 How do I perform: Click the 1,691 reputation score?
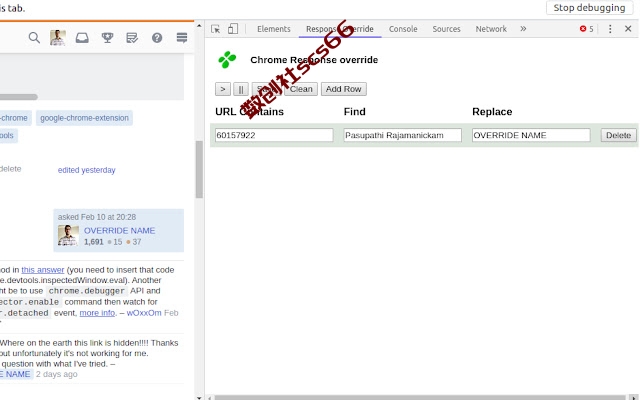pyautogui.click(x=93, y=242)
